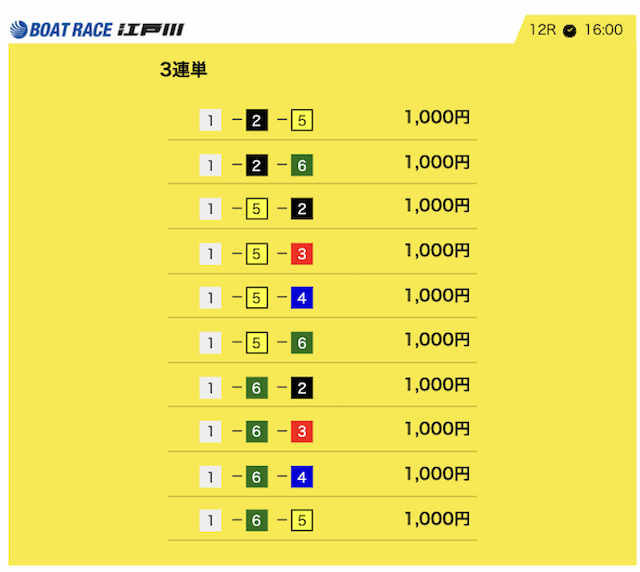Click the green 6 badge in the 1-5-6 row
Image resolution: width=640 pixels, height=572 pixels.
[302, 343]
